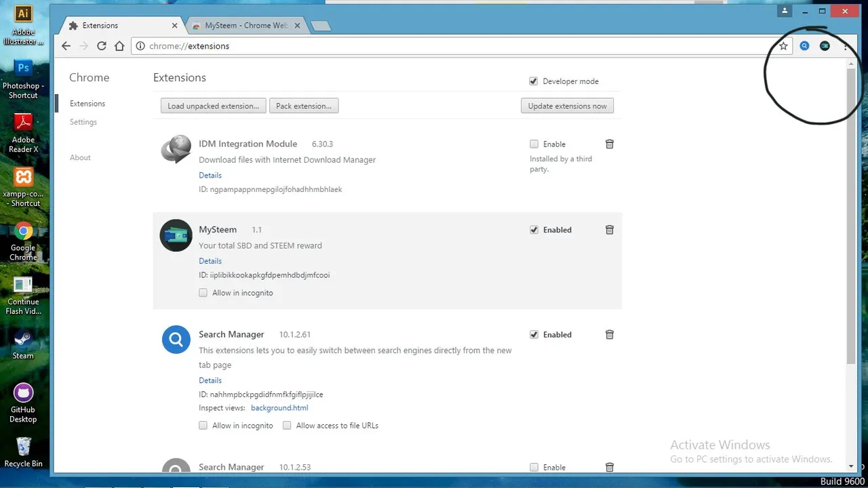Remove Search Manager 10.1.2.53 via trash icon
This screenshot has width=868, height=488.
(610, 467)
